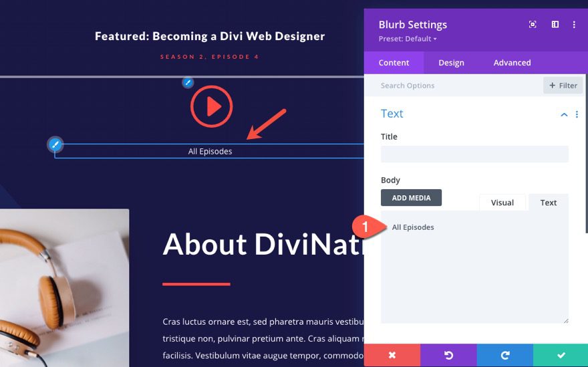This screenshot has width=588, height=367.
Task: Click the Search Options field
Action: (454, 86)
